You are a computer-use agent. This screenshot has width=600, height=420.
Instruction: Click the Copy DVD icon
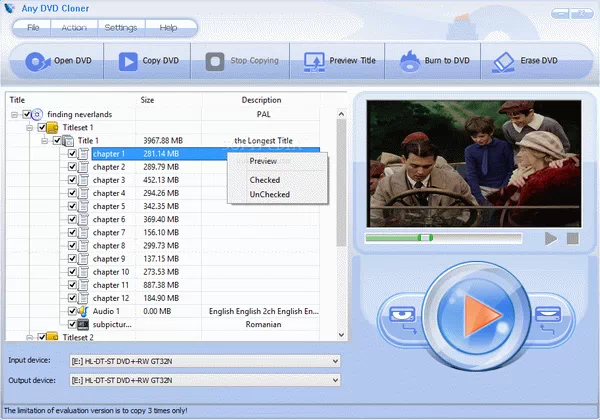(x=129, y=61)
